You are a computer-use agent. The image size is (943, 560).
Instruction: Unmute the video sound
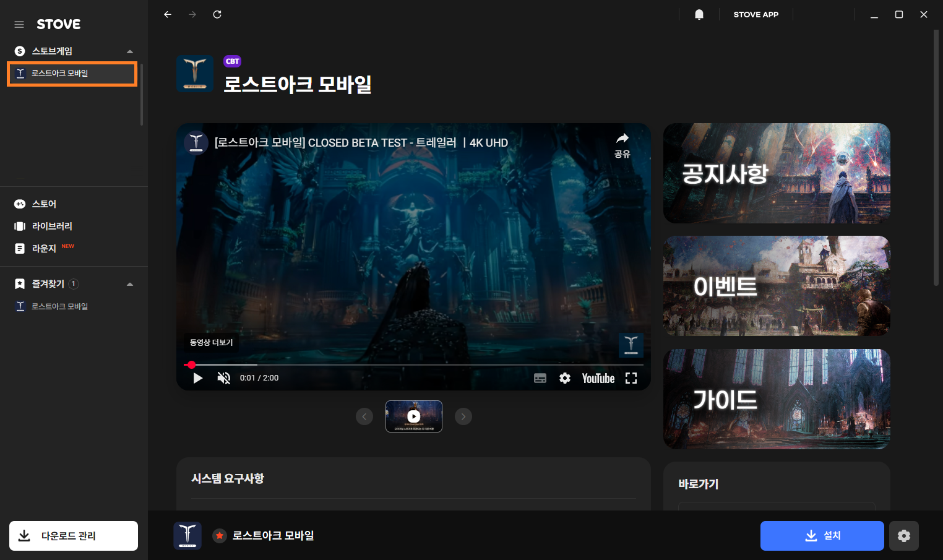[x=224, y=378]
